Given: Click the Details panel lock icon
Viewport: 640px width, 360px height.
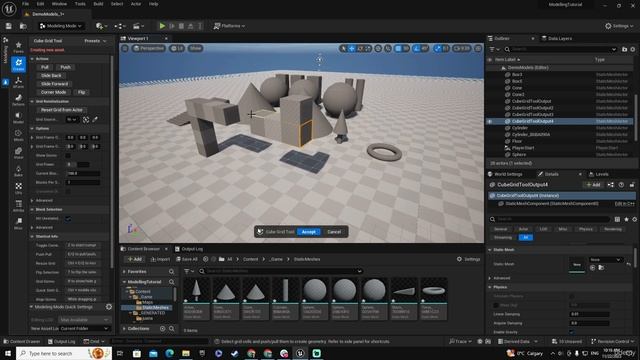Looking at the screenshot, I should pos(631,184).
